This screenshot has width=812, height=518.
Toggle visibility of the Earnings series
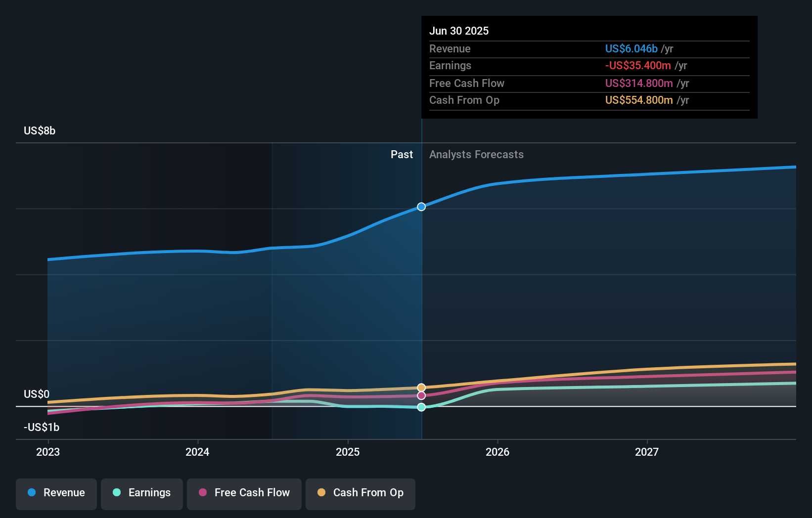141,494
